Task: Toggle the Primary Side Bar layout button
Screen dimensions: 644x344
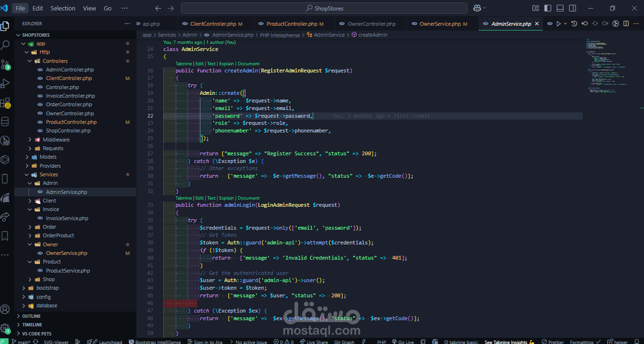Action: coord(548,8)
